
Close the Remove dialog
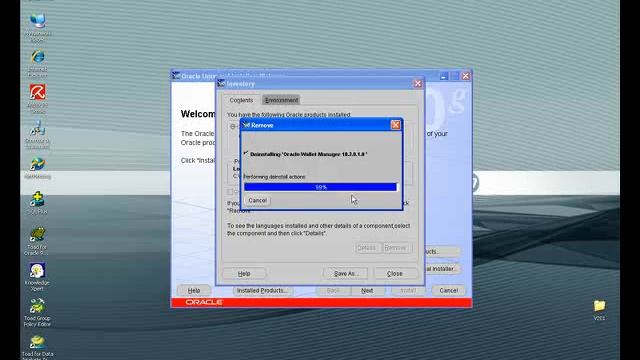pyautogui.click(x=395, y=125)
